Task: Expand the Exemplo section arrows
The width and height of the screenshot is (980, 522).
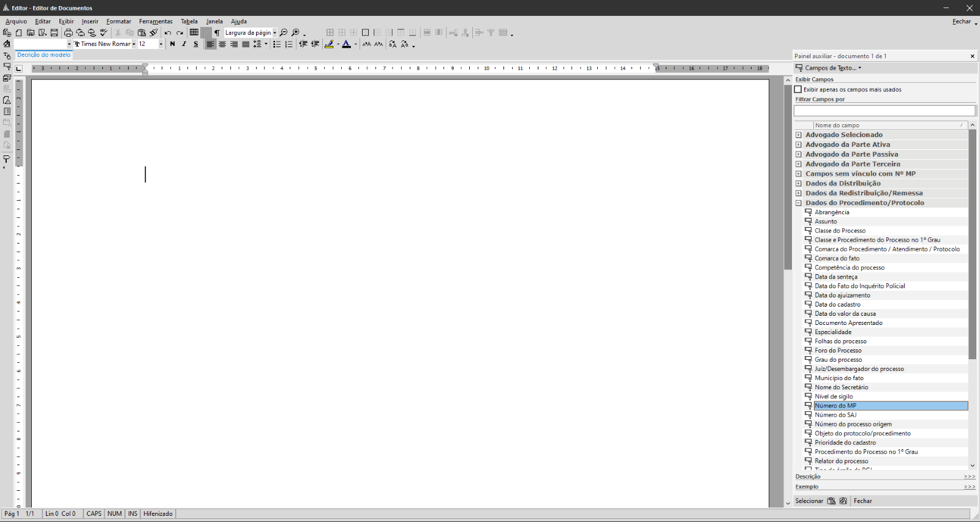Action: coord(970,487)
